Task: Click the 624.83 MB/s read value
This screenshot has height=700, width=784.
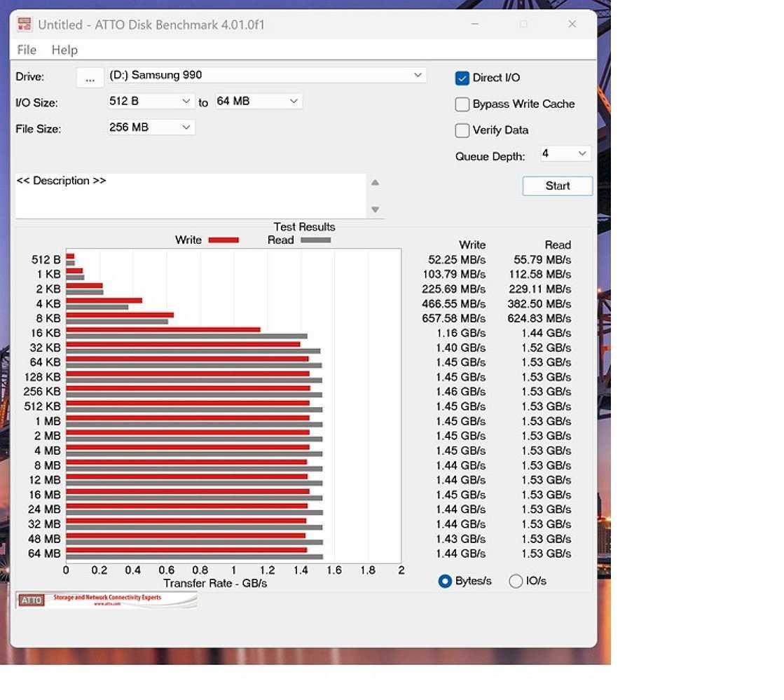Action: (539, 319)
